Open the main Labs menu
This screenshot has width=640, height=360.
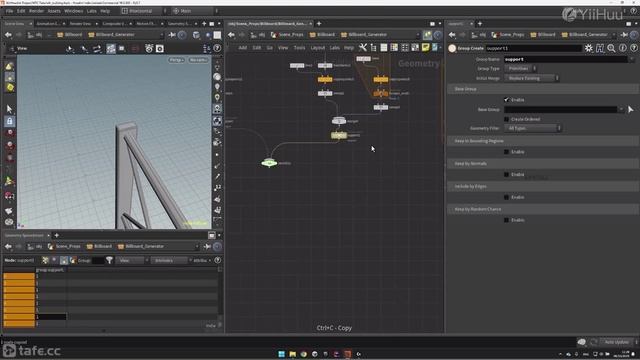[91, 11]
